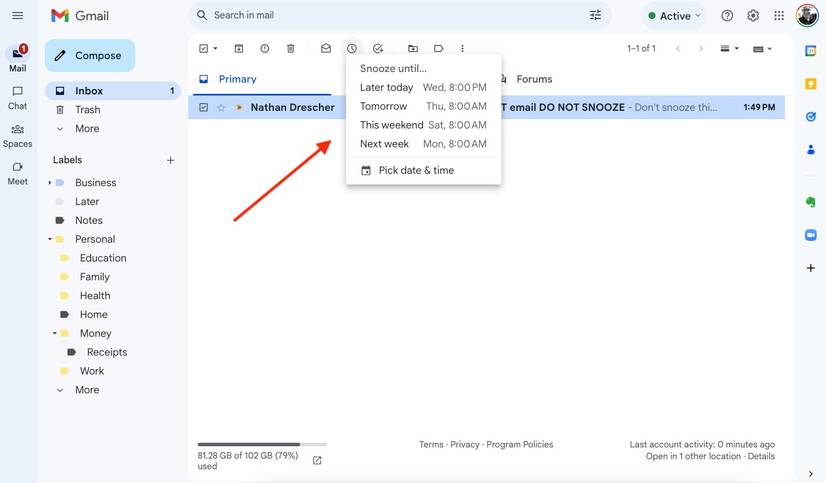Click the Mark as unread envelope icon
Viewport: 825px width, 483px height.
(x=326, y=48)
